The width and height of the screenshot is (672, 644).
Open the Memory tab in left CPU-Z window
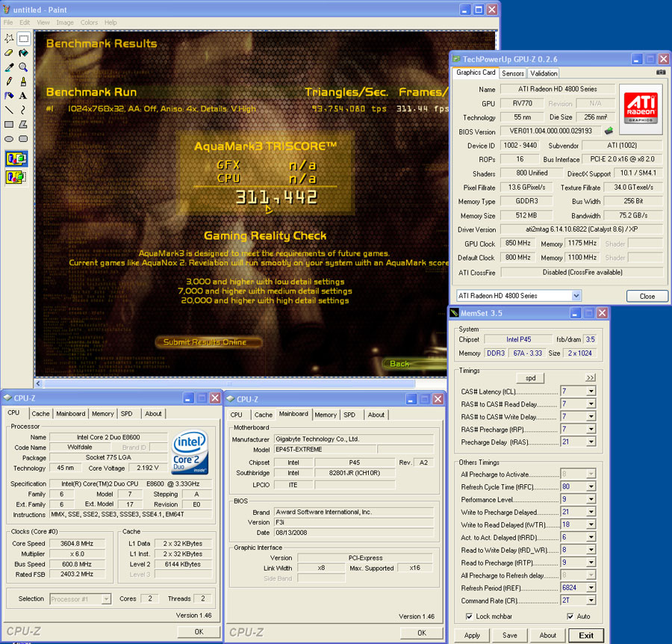pyautogui.click(x=102, y=414)
